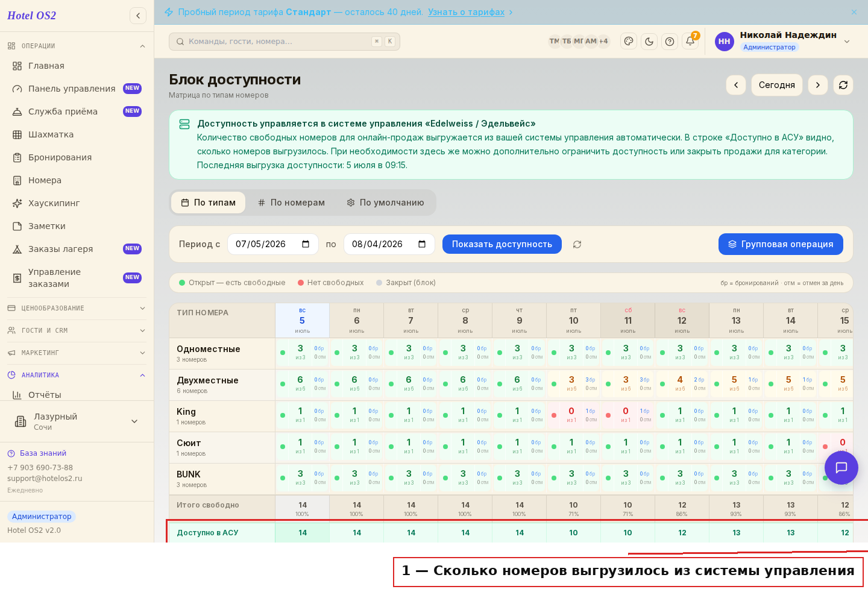This screenshot has height=601, width=868.
Task: Click the small reset icon next to Показать доступность
Action: (x=577, y=244)
